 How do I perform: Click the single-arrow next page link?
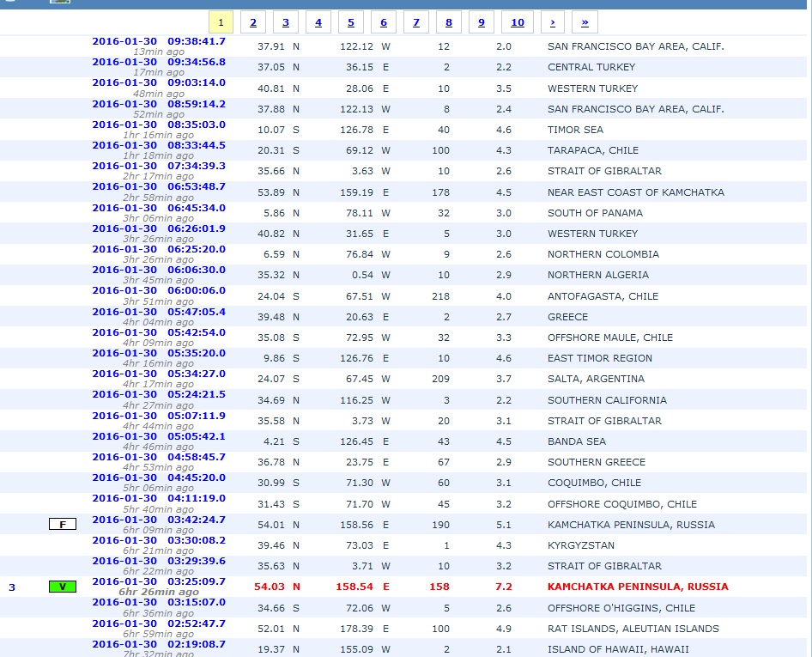point(553,22)
